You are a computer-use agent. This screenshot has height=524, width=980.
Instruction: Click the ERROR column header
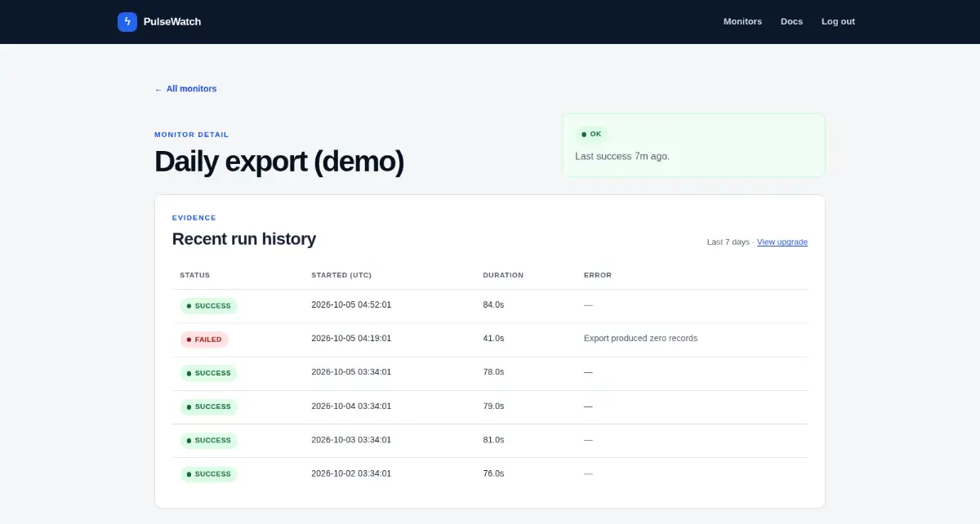(x=598, y=275)
